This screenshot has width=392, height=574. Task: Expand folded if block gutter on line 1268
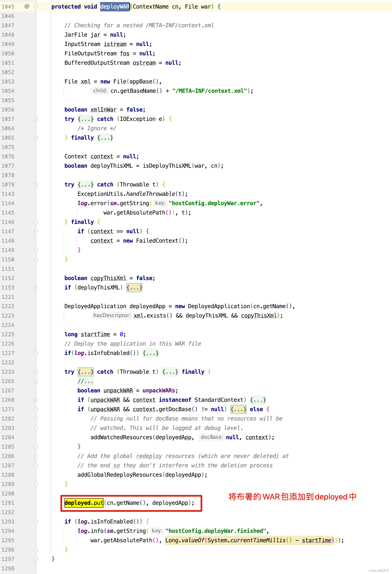(36, 400)
